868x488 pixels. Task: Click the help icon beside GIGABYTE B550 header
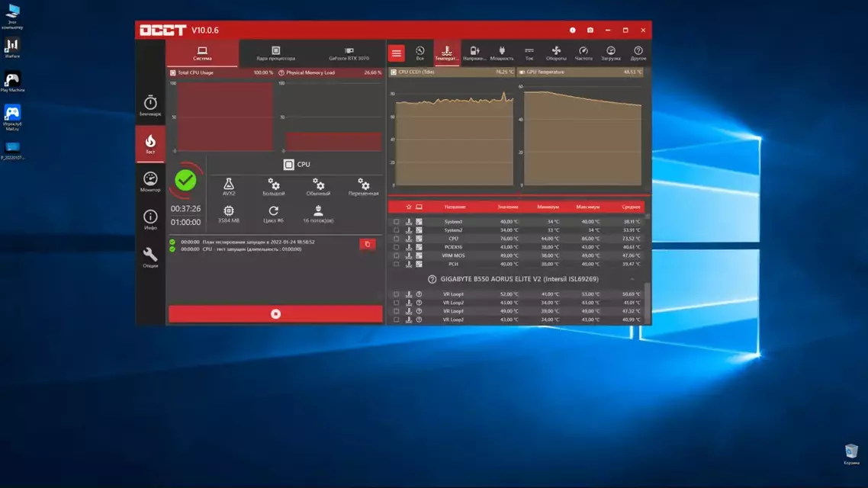pos(432,279)
